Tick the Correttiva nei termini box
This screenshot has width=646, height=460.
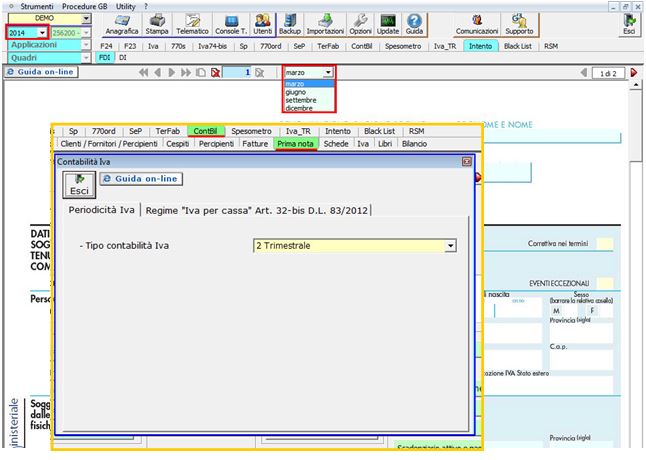tap(604, 244)
